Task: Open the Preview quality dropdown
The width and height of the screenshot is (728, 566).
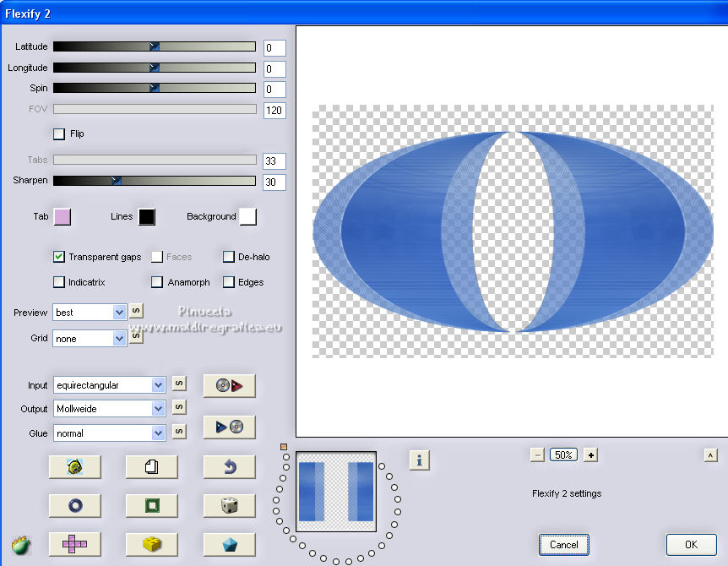Action: 90,313
